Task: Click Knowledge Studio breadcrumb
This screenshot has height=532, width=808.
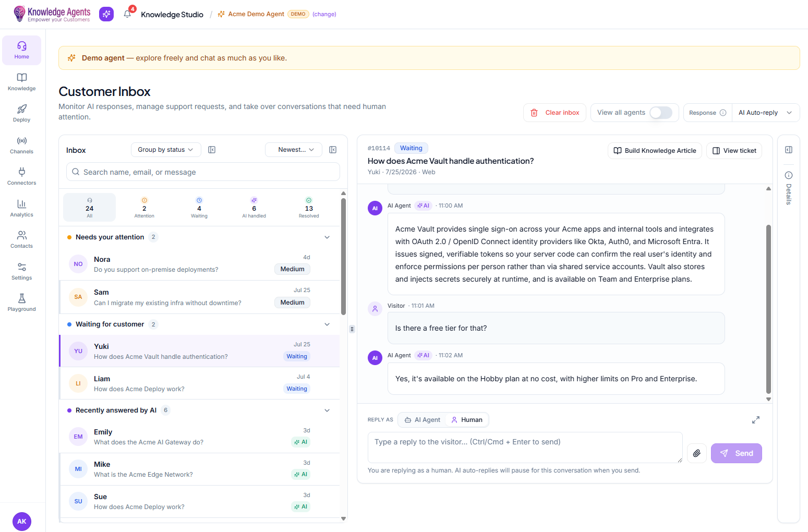Action: pos(172,15)
